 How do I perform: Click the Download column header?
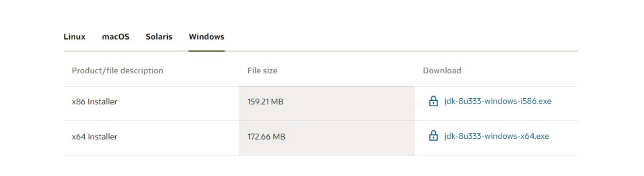coord(442,71)
